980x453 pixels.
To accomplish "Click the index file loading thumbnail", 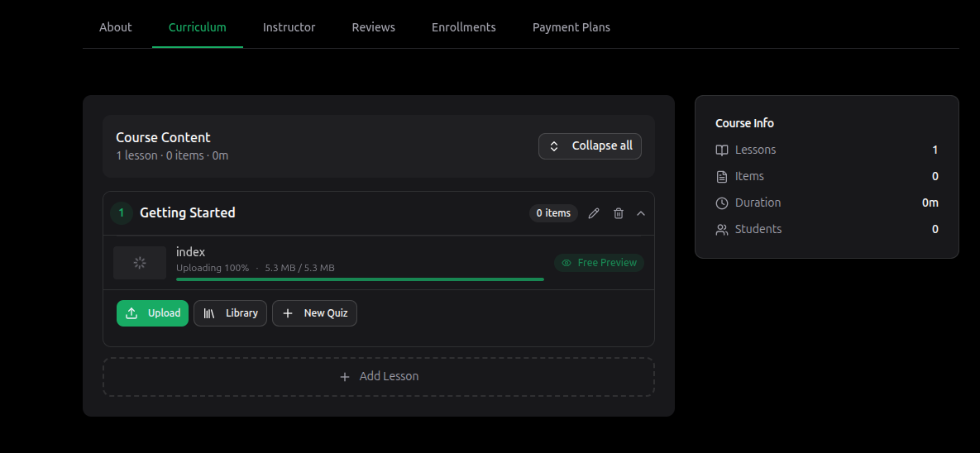I will [140, 263].
